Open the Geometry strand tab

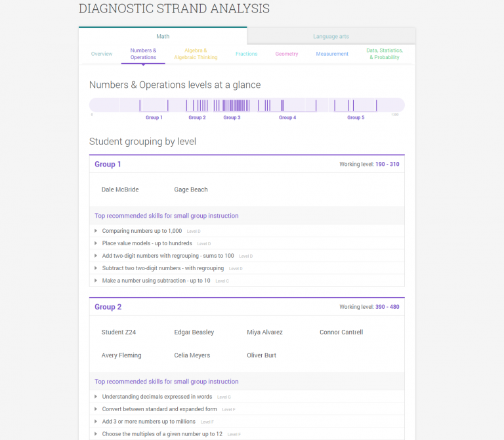(287, 54)
